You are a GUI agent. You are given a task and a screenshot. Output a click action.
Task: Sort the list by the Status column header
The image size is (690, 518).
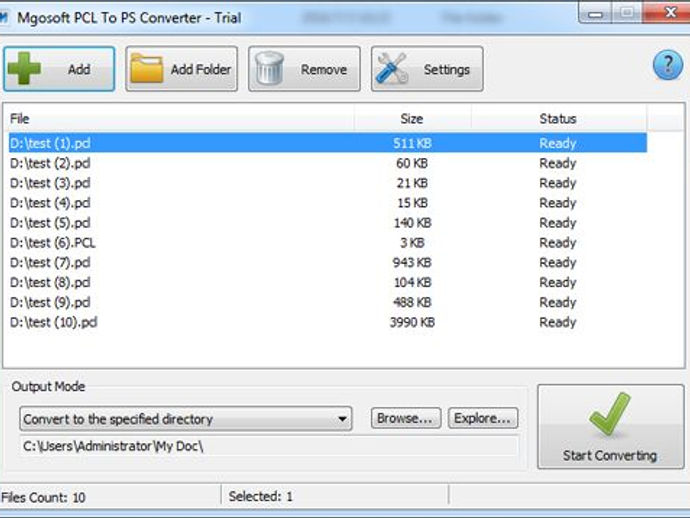(558, 118)
